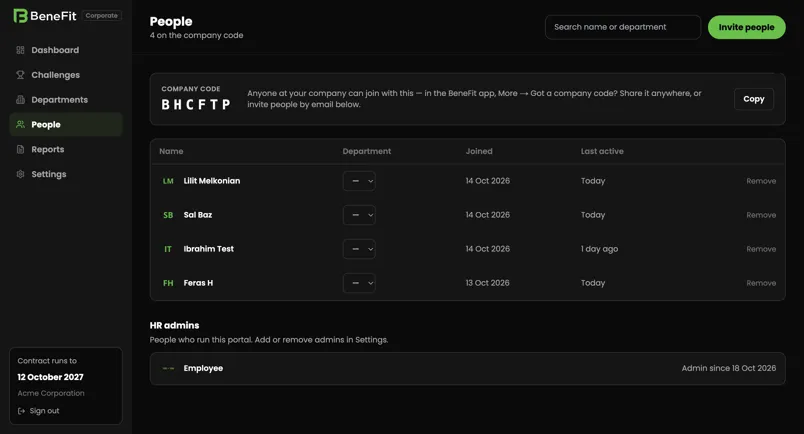The width and height of the screenshot is (804, 434).
Task: Open department dropdown for Sal Baz
Action: pyautogui.click(x=359, y=215)
